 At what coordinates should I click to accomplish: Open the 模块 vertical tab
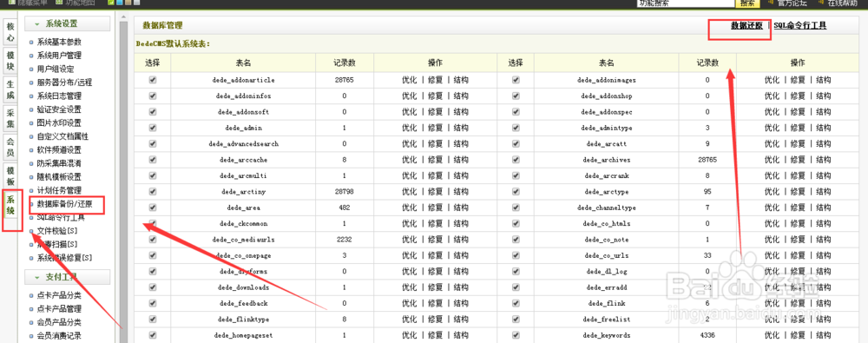pyautogui.click(x=10, y=61)
